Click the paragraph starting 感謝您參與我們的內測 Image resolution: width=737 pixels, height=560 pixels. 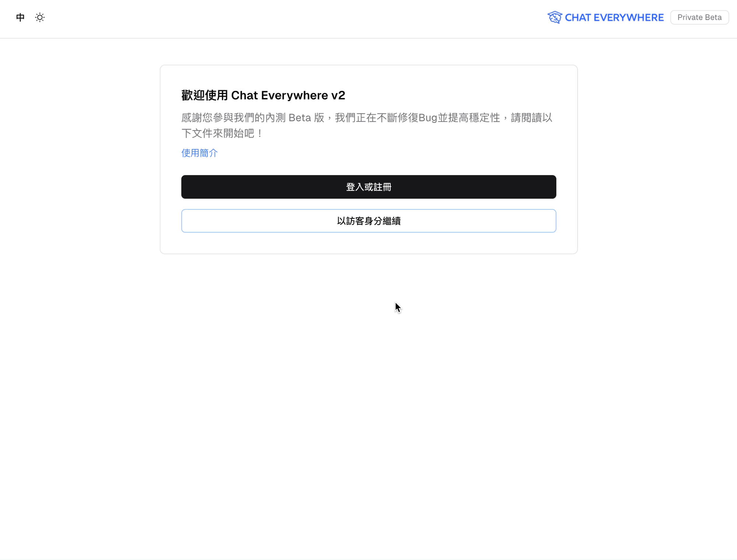(x=367, y=125)
